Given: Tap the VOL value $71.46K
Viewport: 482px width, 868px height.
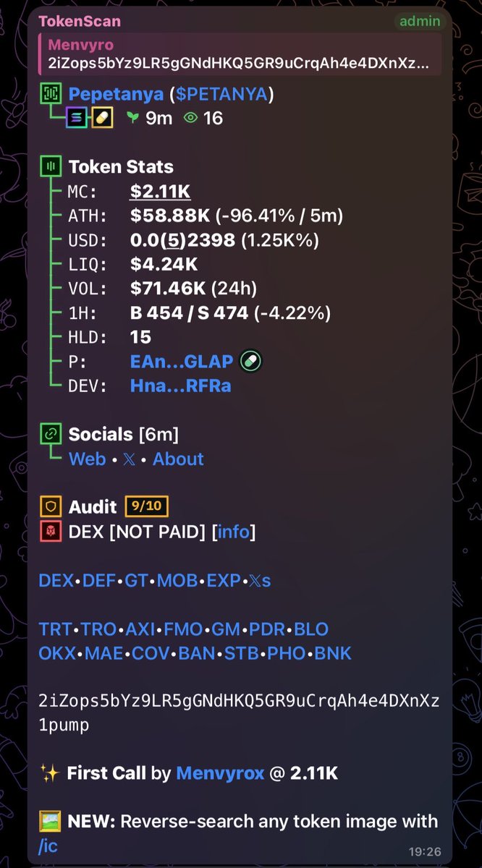Looking at the screenshot, I should pos(168,289).
